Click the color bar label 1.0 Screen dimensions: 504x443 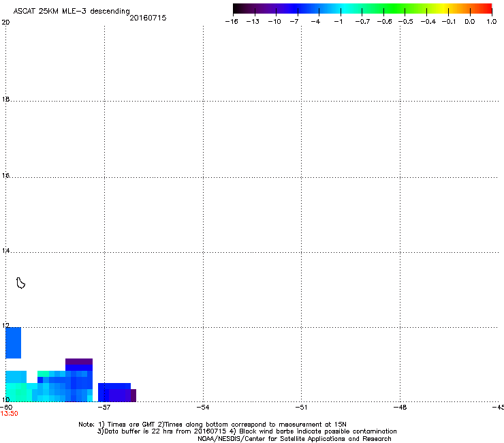point(492,22)
